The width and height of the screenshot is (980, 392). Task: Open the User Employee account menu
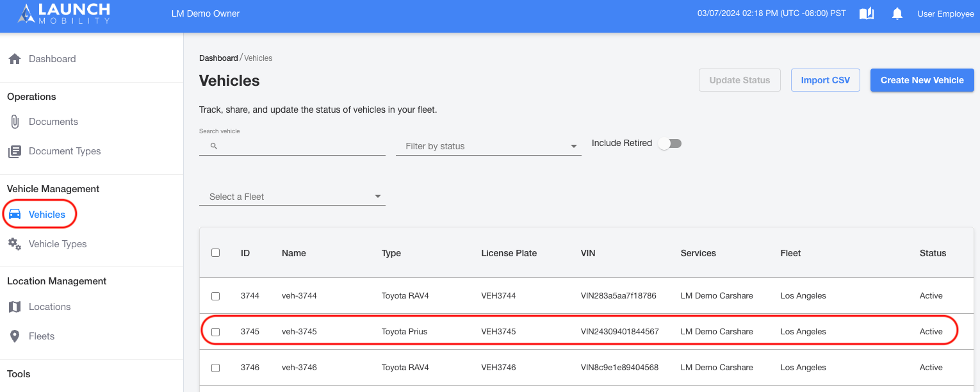click(945, 13)
